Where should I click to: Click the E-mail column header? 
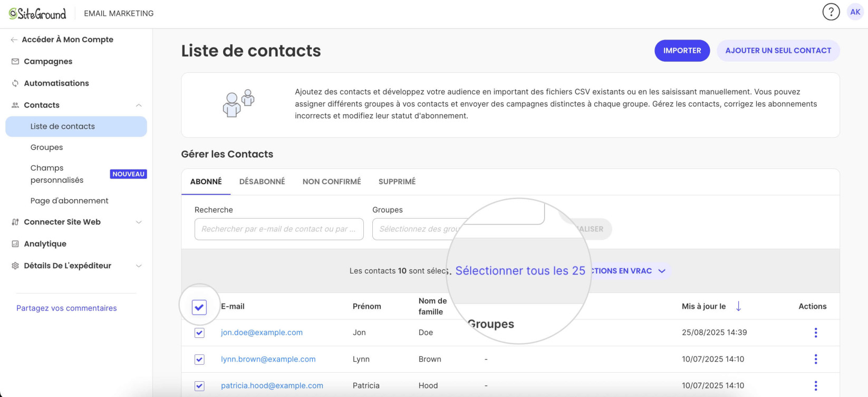233,306
